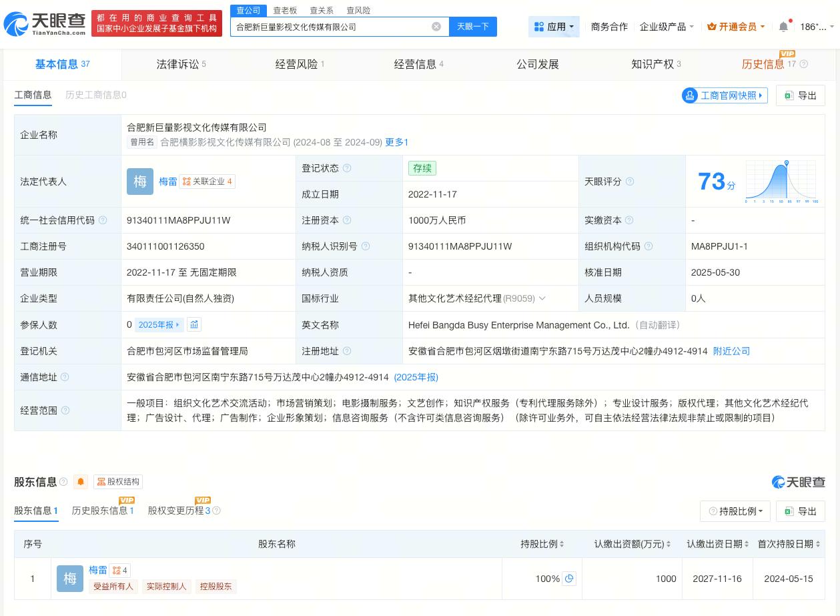840x616 pixels.
Task: Click the 天眼评分 distribution chart
Action: coord(782,182)
